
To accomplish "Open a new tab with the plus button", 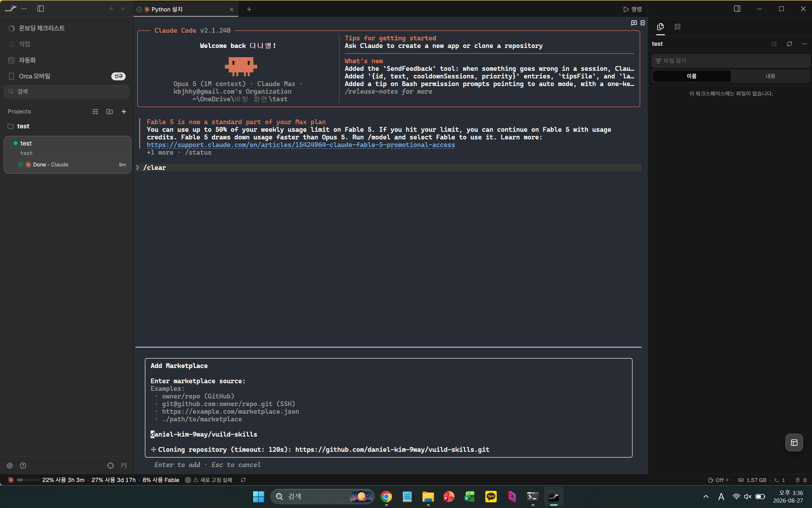I will 249,10.
